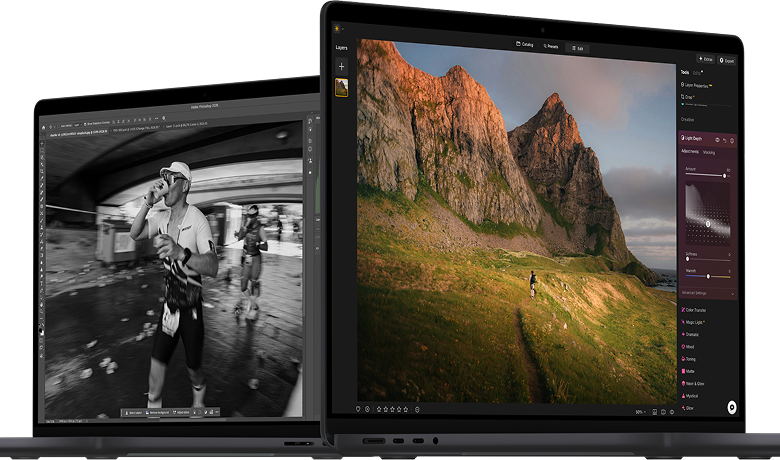This screenshot has height=460, width=780.
Task: Open the Crop tool
Action: [687, 97]
